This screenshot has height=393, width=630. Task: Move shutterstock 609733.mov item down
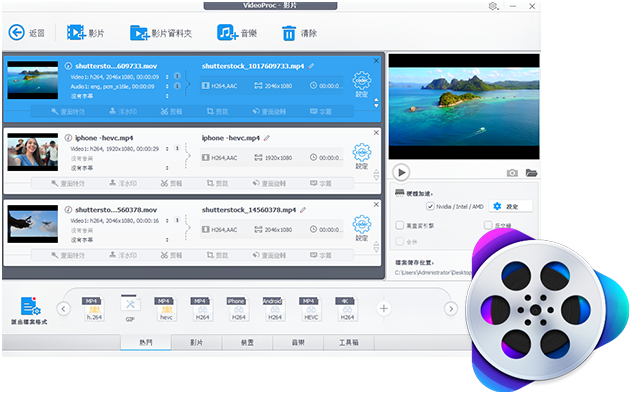point(376,106)
